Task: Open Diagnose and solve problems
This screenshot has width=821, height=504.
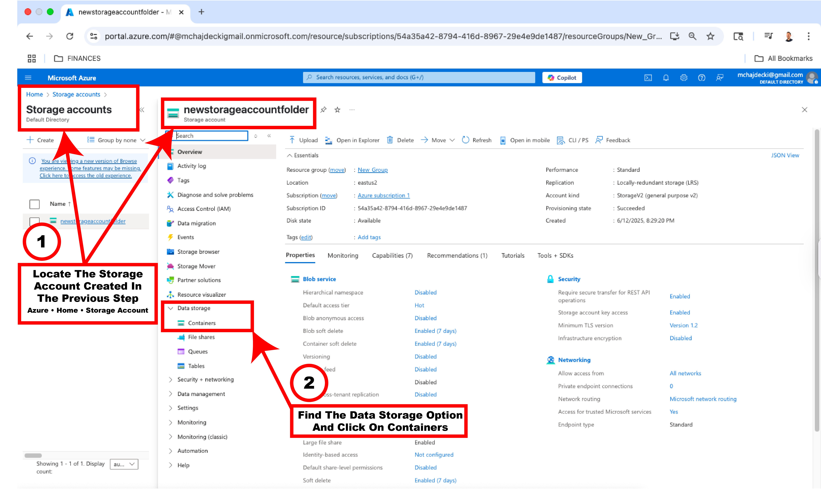Action: (x=215, y=195)
